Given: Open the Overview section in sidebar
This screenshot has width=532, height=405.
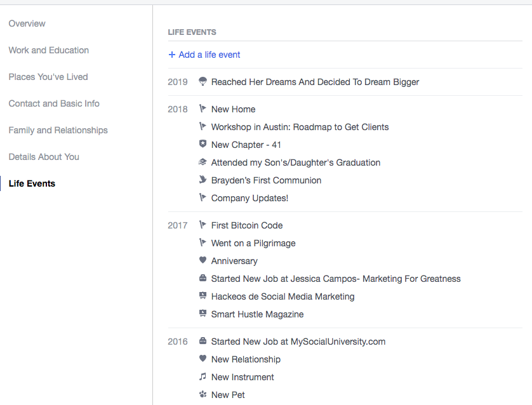Looking at the screenshot, I should pos(27,23).
